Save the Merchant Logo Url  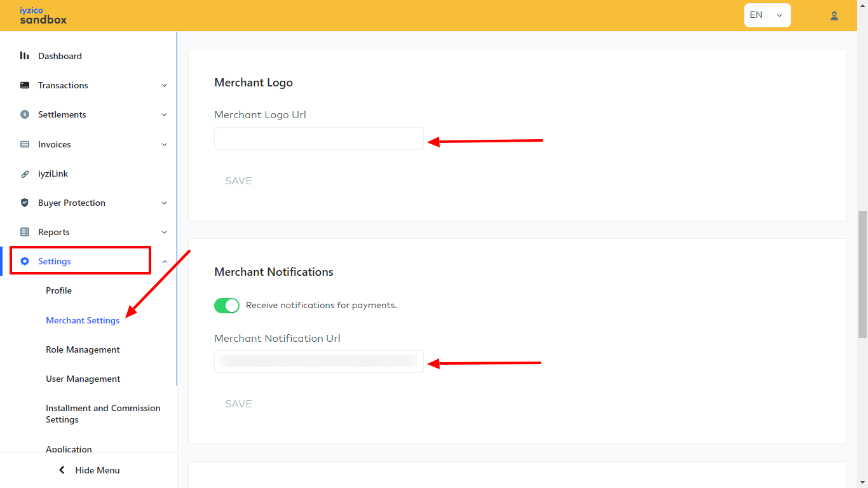tap(238, 181)
